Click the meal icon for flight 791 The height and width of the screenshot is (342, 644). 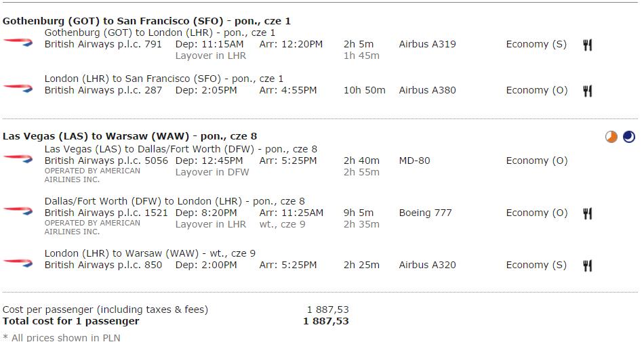[x=588, y=45]
